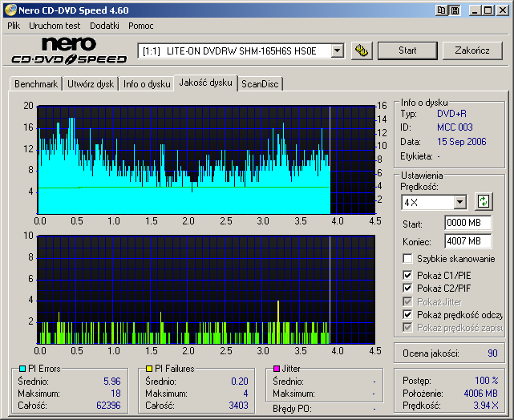Switch to the Benchmark tab

pyautogui.click(x=36, y=84)
